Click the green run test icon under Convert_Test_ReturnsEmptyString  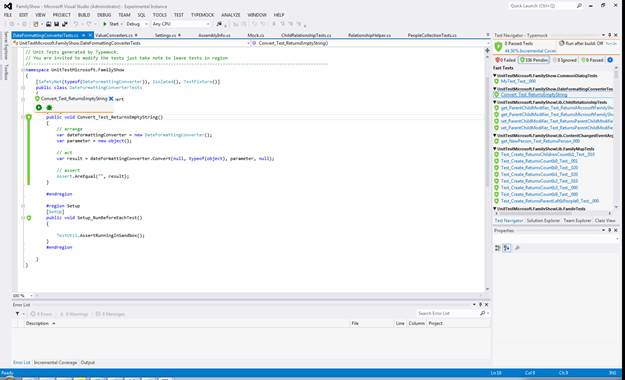pos(39,108)
